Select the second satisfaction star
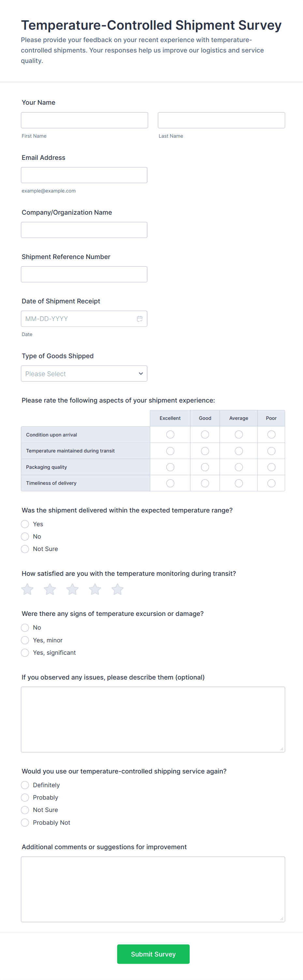The height and width of the screenshot is (980, 303). [x=50, y=589]
